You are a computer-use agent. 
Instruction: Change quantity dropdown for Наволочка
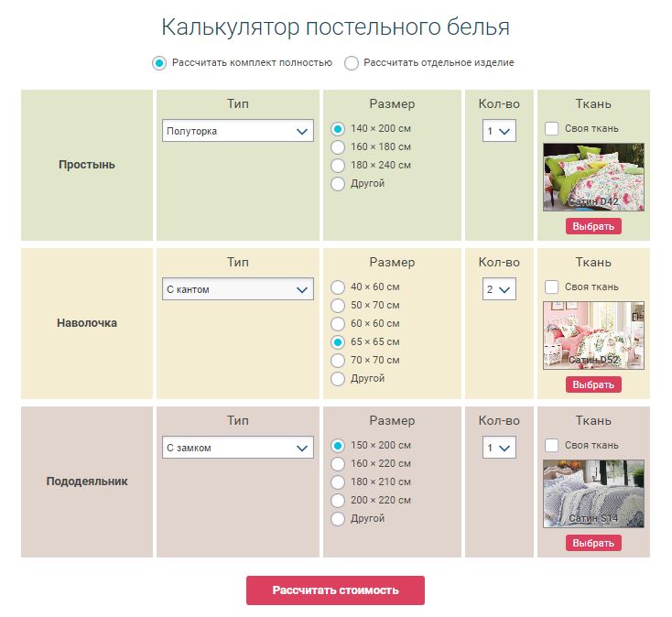[499, 289]
